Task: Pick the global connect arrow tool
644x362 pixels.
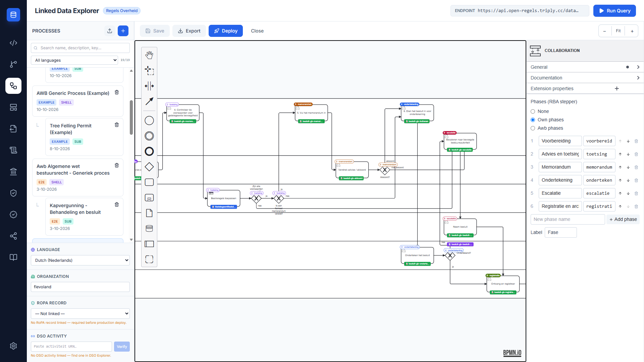Action: tap(149, 101)
